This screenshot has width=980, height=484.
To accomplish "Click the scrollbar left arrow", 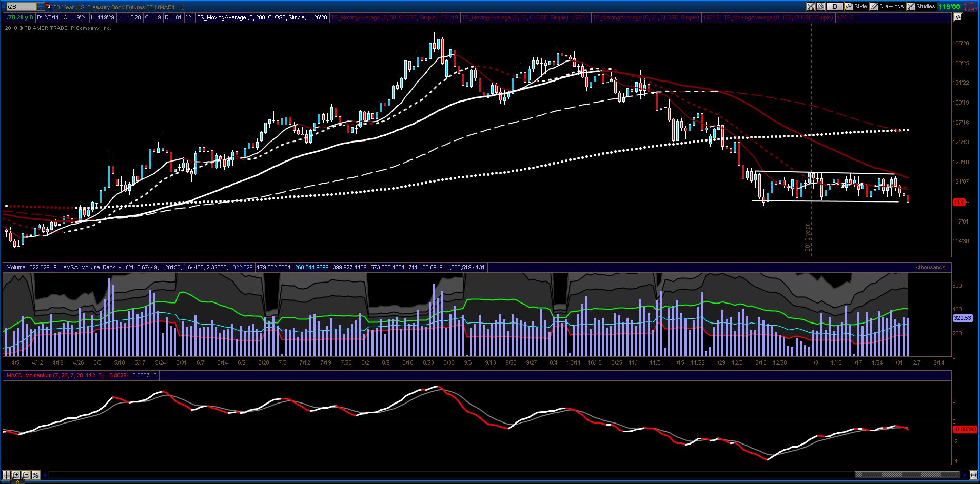I will click(x=45, y=475).
